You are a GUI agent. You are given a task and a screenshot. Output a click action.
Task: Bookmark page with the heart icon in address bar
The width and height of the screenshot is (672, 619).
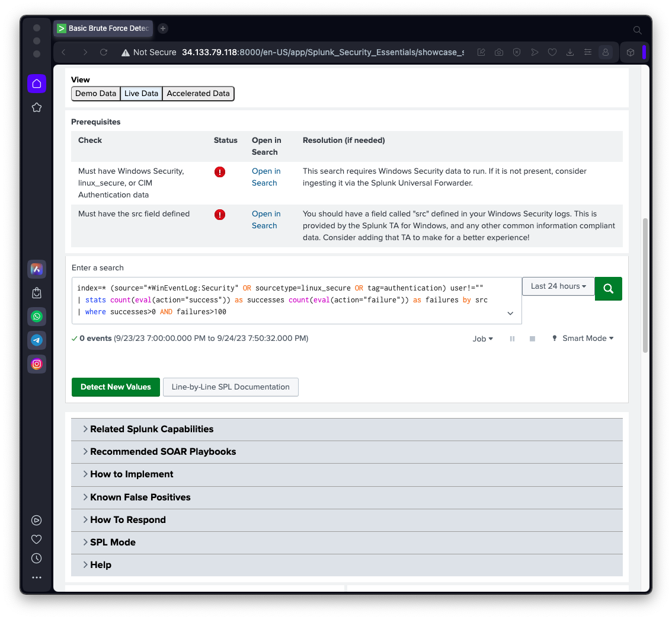point(552,52)
